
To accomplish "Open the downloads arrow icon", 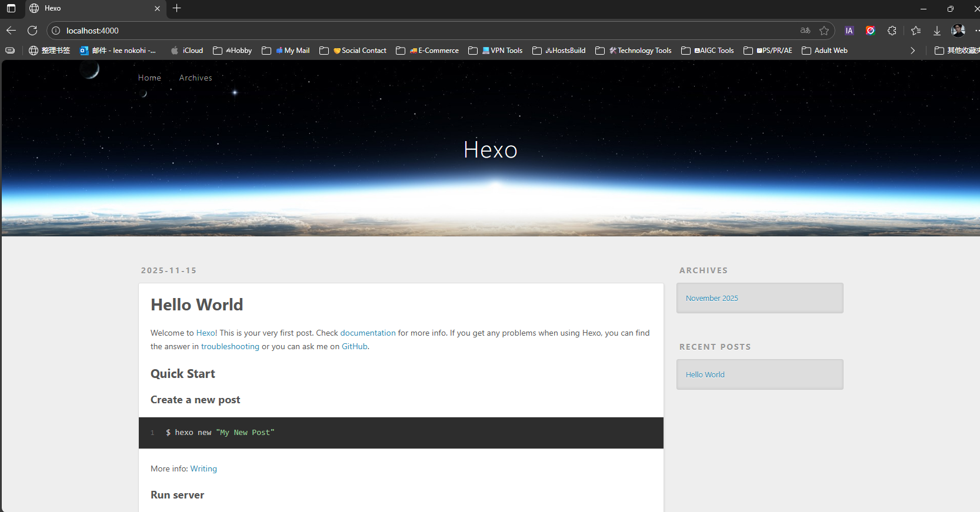I will (x=937, y=31).
